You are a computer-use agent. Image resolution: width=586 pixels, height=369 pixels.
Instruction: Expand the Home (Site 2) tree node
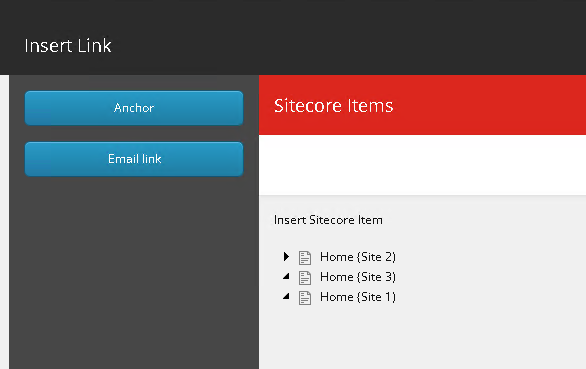(286, 256)
